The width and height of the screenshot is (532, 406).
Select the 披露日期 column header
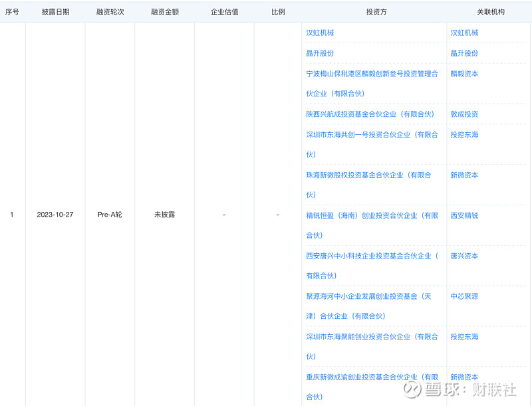56,12
